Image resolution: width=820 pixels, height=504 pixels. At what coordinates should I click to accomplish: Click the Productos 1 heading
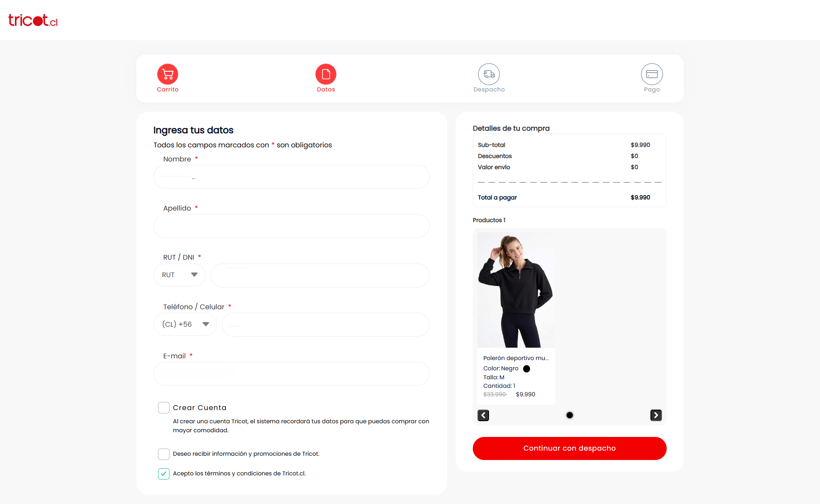(489, 220)
